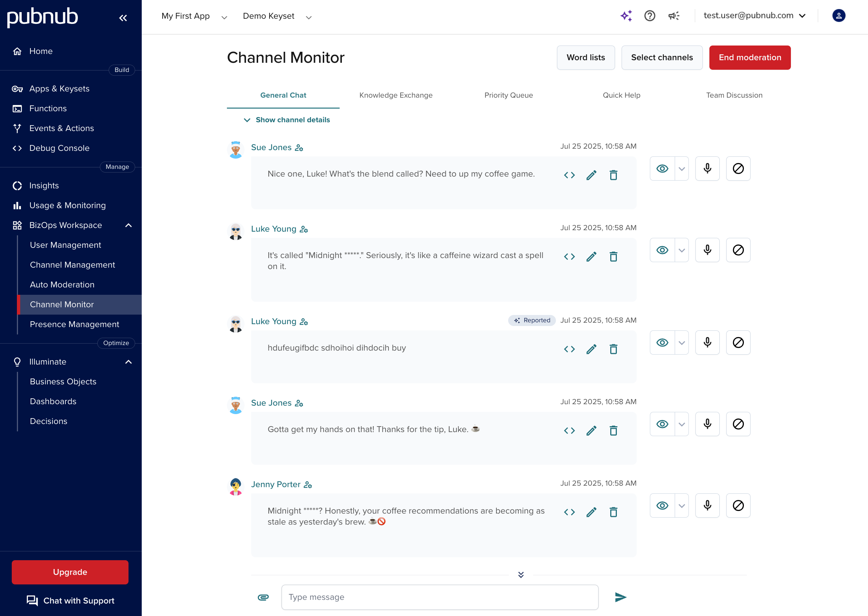This screenshot has width=868, height=616.
Task: Mute Luke Young with the microphone icon
Action: point(707,250)
